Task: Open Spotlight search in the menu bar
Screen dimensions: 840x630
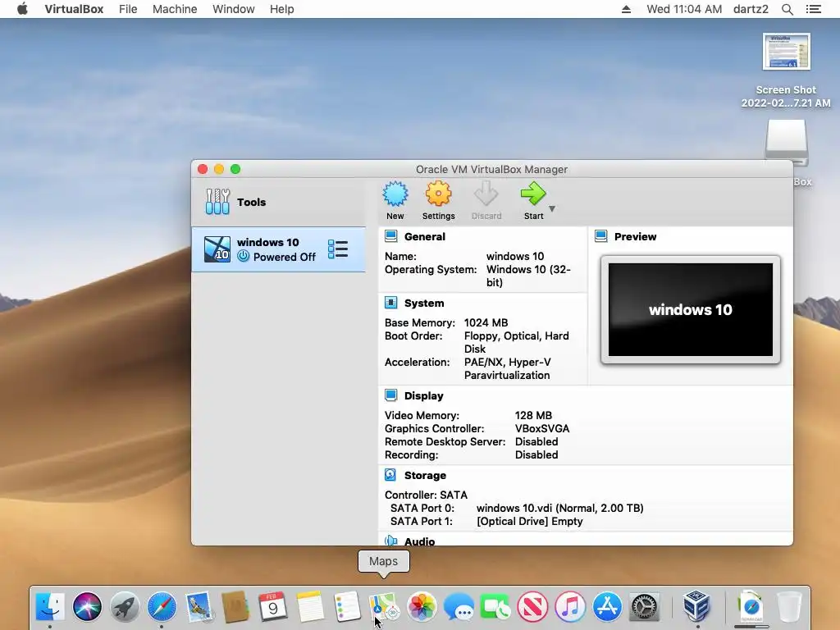Action: click(787, 9)
